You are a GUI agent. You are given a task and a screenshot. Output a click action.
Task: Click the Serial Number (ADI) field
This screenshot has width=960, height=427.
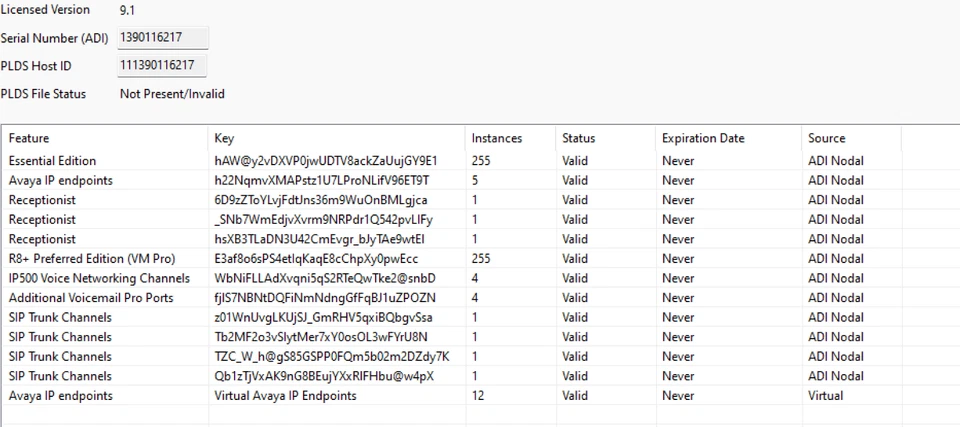click(162, 38)
